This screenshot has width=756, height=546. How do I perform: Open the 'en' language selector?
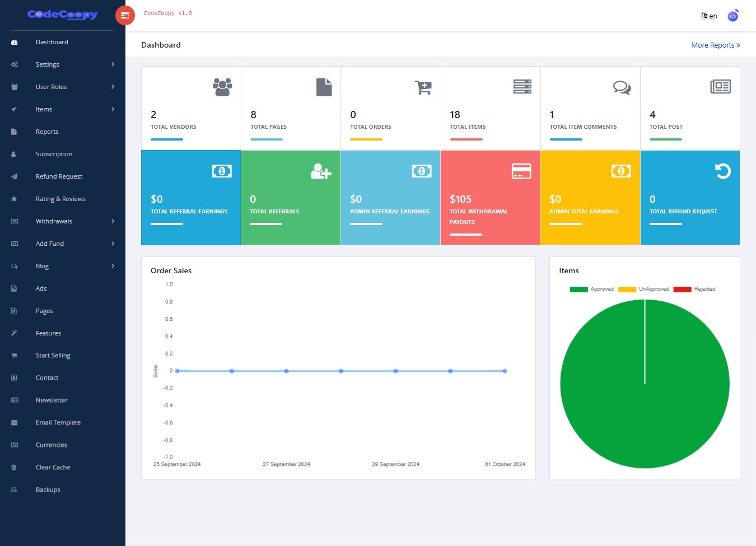[x=709, y=16]
